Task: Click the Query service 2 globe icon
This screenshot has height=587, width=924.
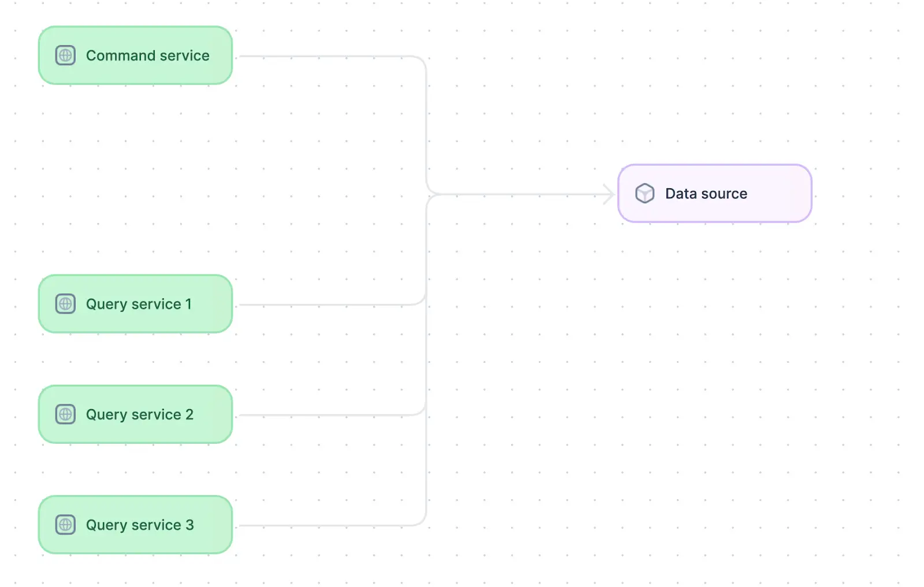Action: tap(65, 414)
